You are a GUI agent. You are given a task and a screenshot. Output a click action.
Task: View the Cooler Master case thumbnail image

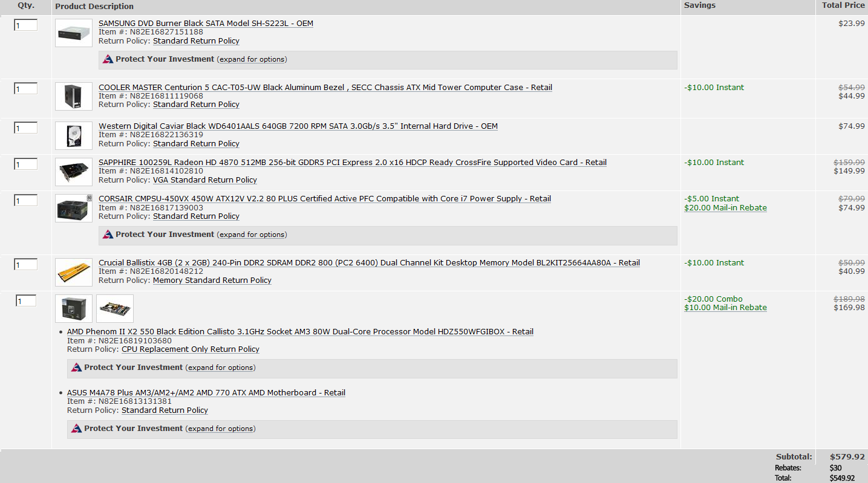pyautogui.click(x=74, y=97)
